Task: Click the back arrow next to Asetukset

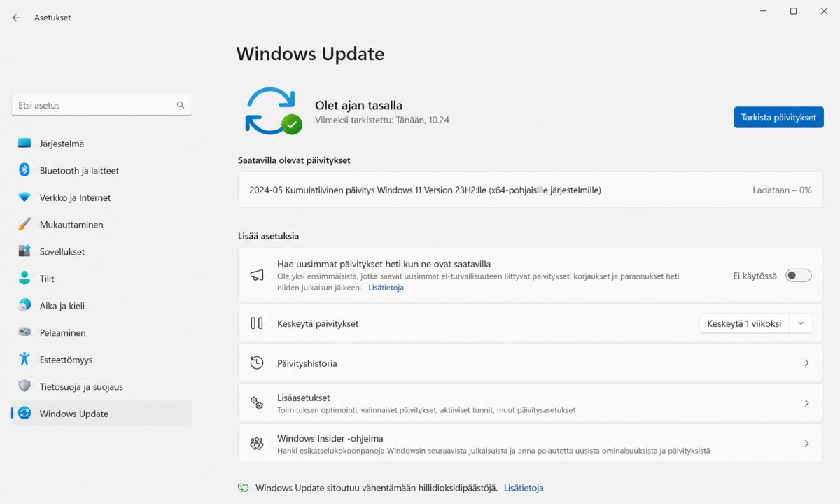Action: [x=16, y=17]
